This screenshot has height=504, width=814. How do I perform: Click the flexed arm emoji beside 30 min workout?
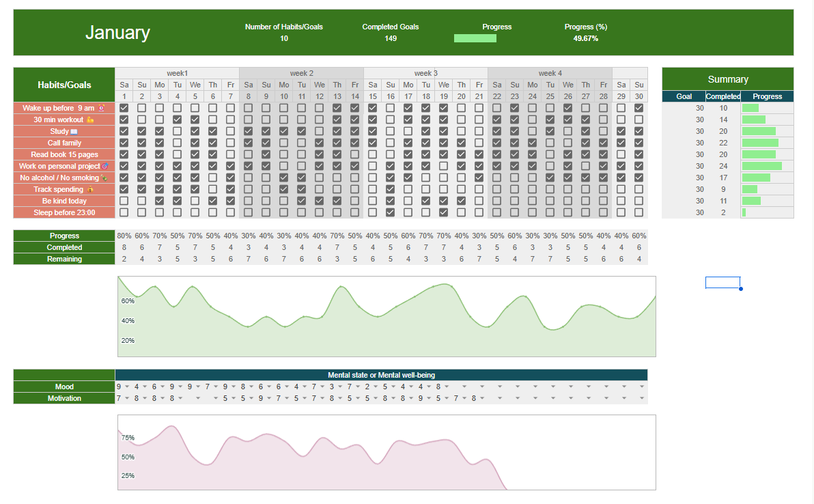point(90,120)
